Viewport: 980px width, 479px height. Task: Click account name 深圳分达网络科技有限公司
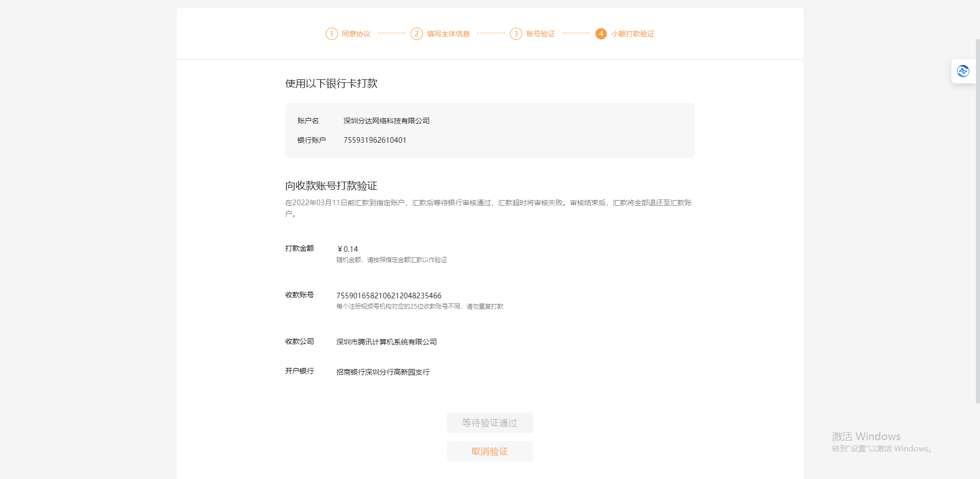(387, 121)
